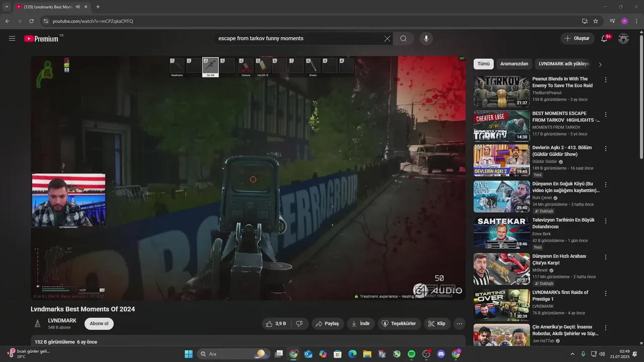Click the Abone ol subscribe button

[x=99, y=324]
